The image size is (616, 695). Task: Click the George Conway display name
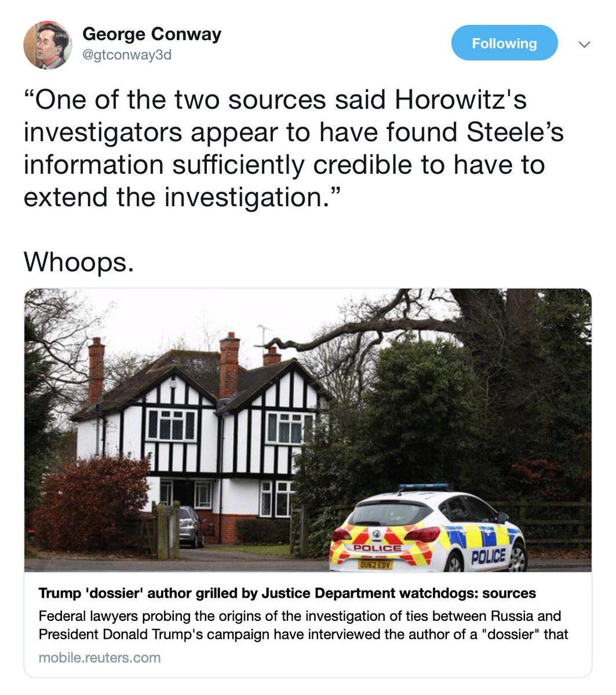(x=152, y=34)
